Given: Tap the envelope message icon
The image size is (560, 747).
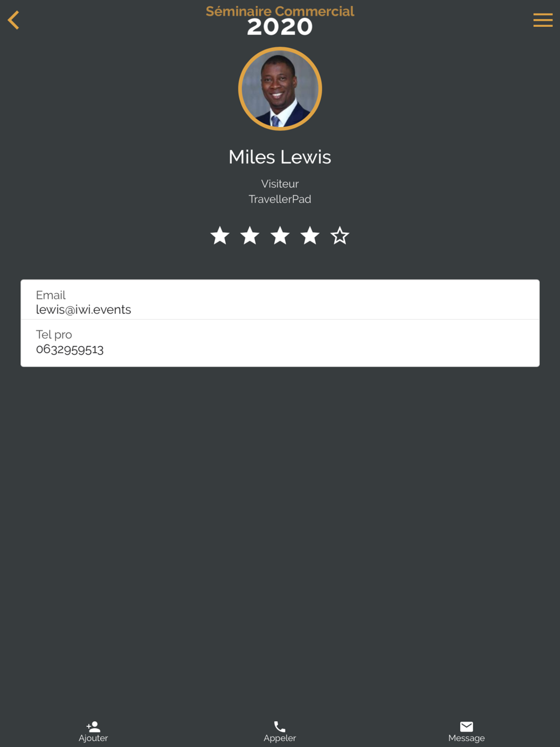Looking at the screenshot, I should [x=466, y=726].
